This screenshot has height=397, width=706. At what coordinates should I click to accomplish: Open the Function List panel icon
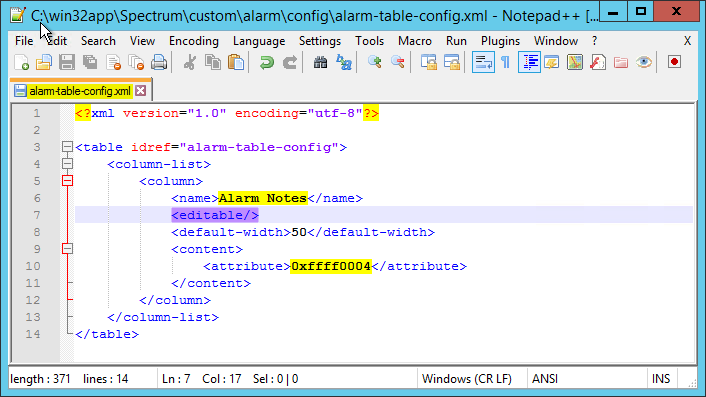(598, 62)
